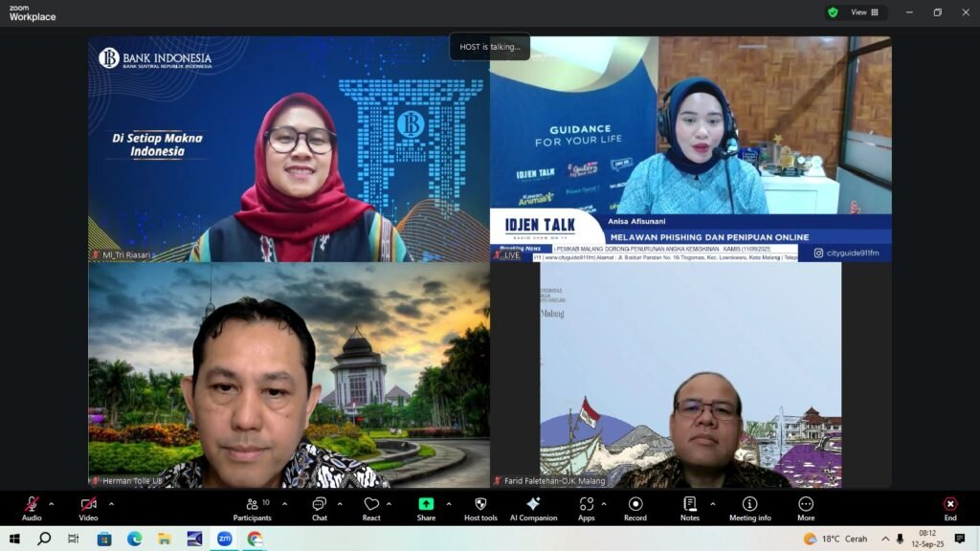The height and width of the screenshot is (551, 980).
Task: Expand the Notes options arrow
Action: [712, 503]
